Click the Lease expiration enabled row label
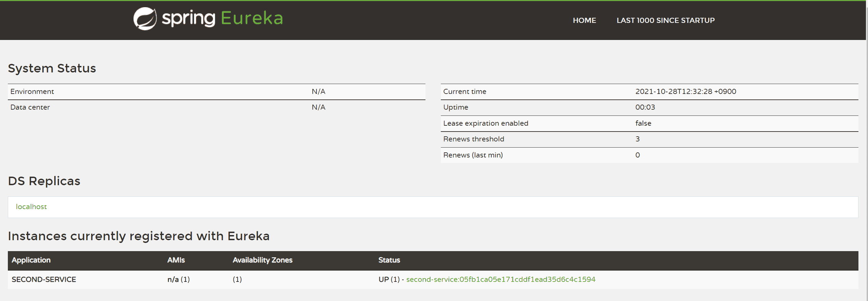This screenshot has height=301, width=868. [x=486, y=123]
